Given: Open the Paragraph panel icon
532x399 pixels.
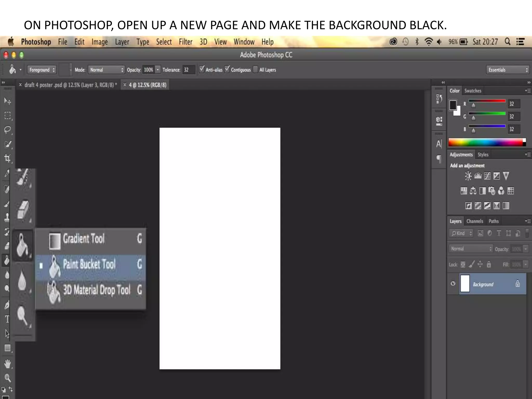Looking at the screenshot, I should point(439,159).
